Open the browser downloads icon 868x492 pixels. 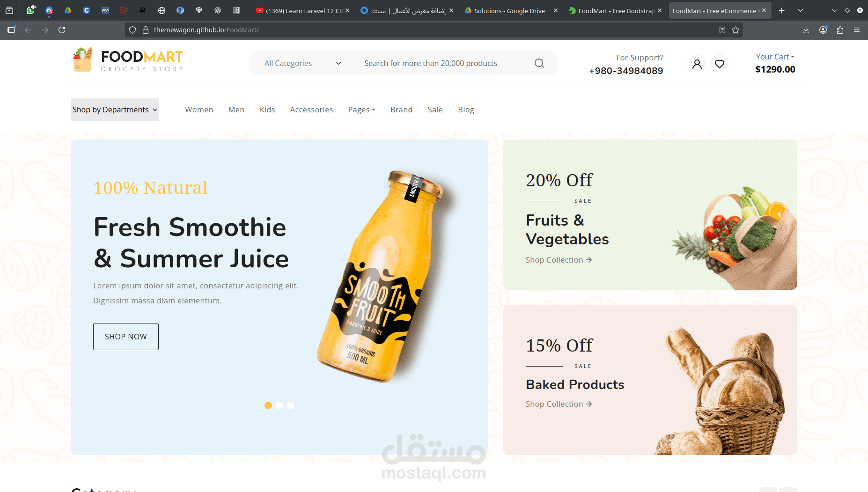[x=806, y=30]
